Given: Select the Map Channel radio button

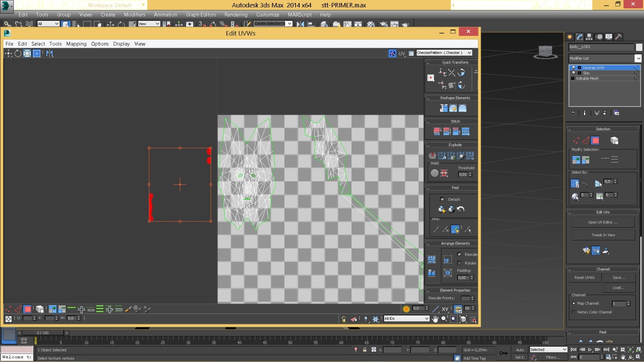Looking at the screenshot, I should pos(574,303).
